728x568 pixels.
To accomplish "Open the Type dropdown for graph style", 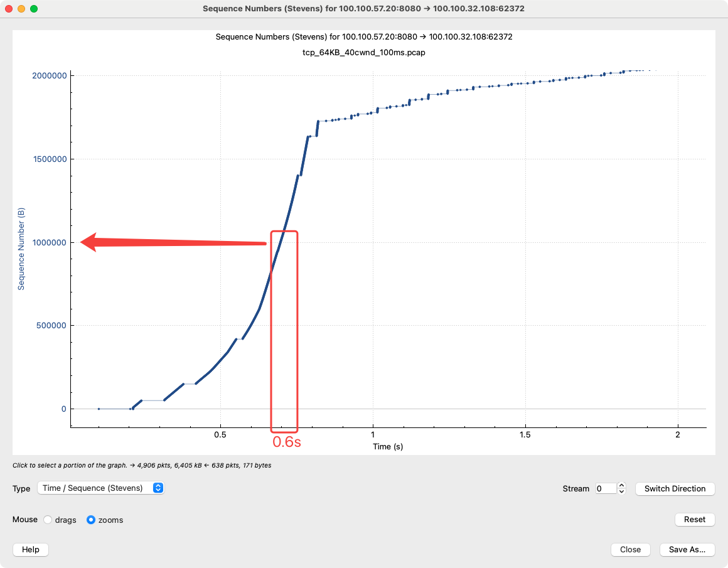I will click(x=100, y=488).
